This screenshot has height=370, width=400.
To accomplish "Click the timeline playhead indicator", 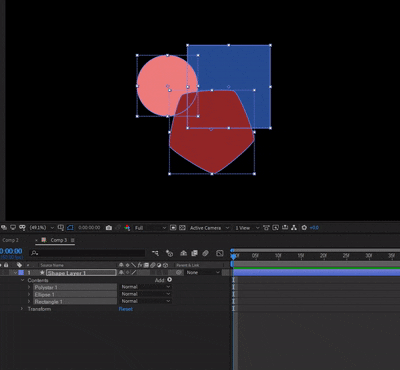I will pyautogui.click(x=233, y=256).
